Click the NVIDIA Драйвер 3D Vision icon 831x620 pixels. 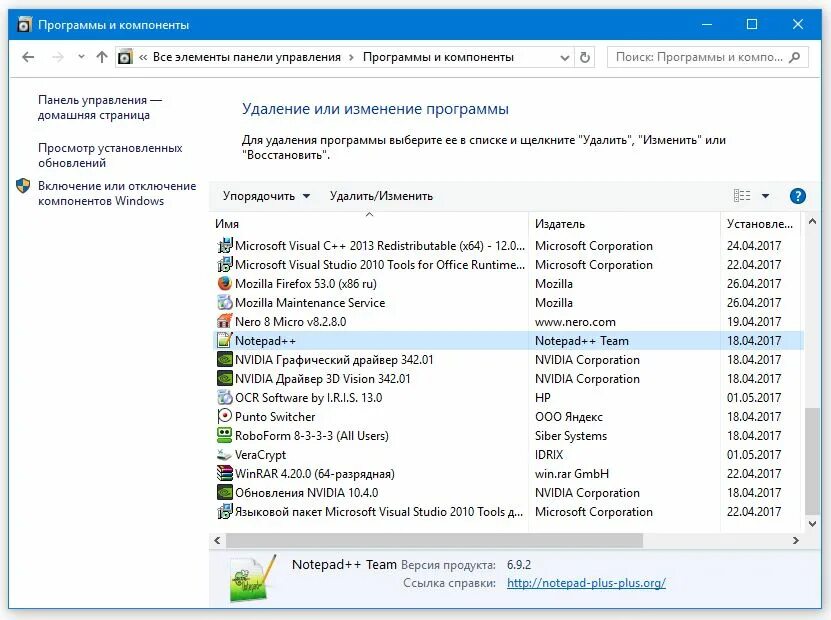[225, 378]
